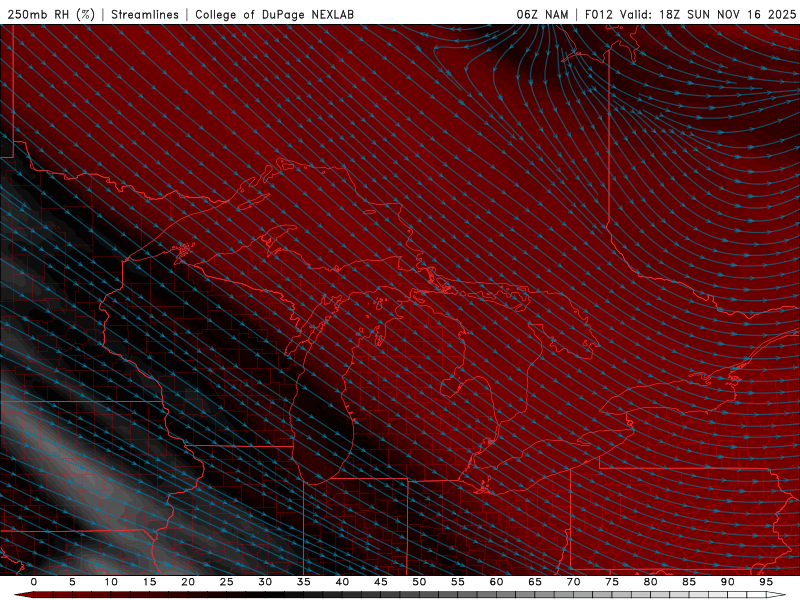Click the colorbar label "15"
The width and height of the screenshot is (800, 600).
149,582
